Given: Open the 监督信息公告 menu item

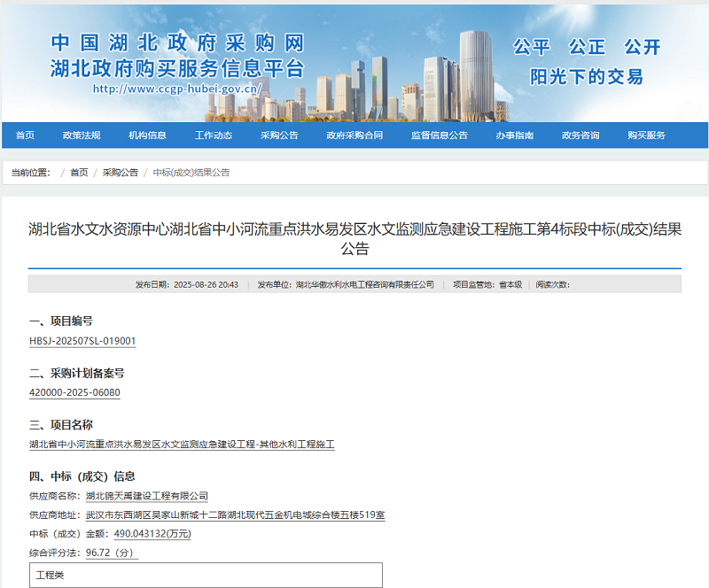Looking at the screenshot, I should tap(440, 135).
